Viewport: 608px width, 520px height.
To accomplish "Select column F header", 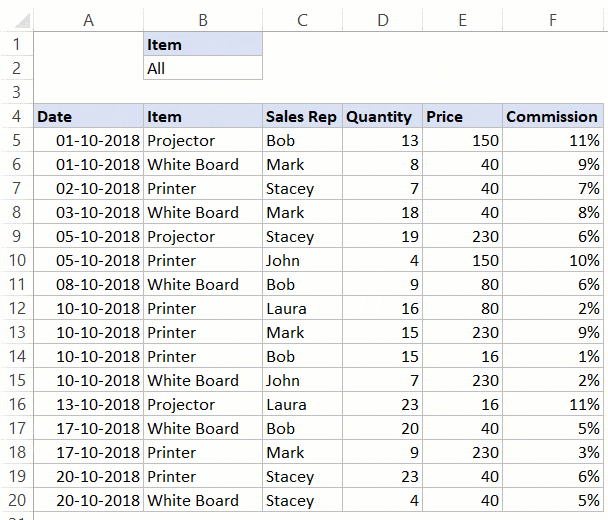I will click(x=553, y=20).
